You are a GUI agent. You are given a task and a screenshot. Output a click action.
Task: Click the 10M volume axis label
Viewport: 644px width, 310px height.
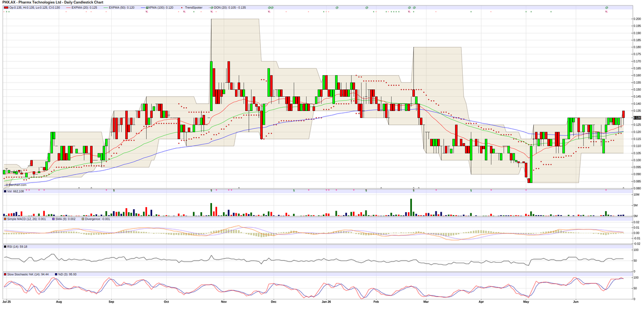click(x=636, y=195)
